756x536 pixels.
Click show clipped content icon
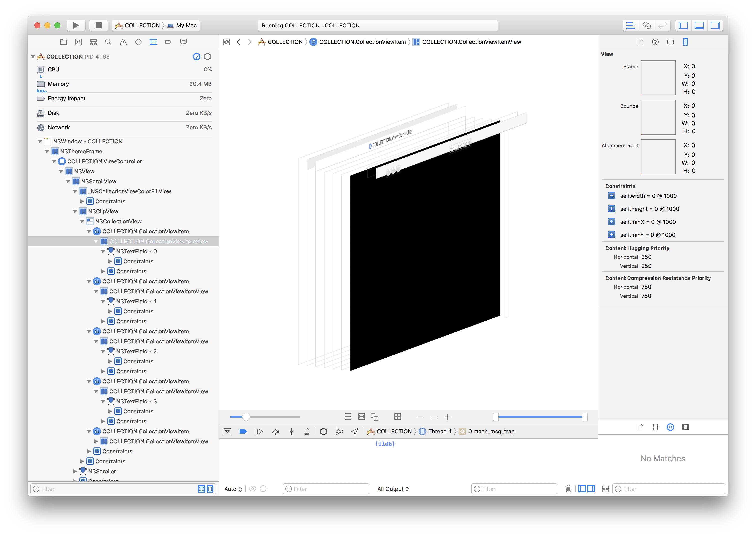(348, 417)
